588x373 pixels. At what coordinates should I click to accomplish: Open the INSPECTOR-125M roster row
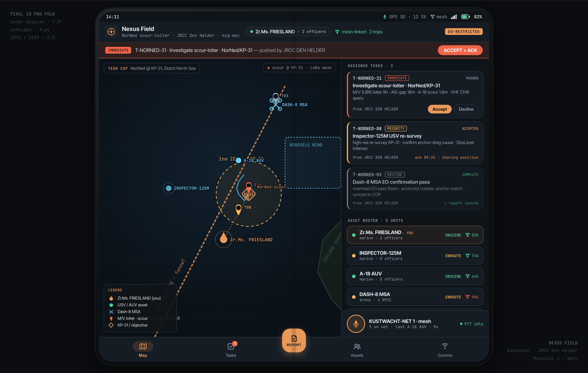click(x=415, y=255)
